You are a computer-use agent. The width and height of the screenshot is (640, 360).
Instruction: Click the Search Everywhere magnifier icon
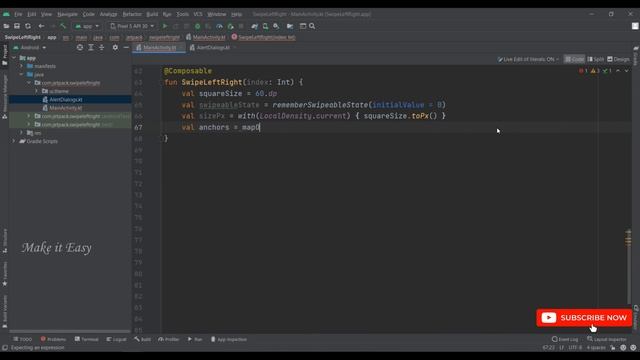click(312, 26)
